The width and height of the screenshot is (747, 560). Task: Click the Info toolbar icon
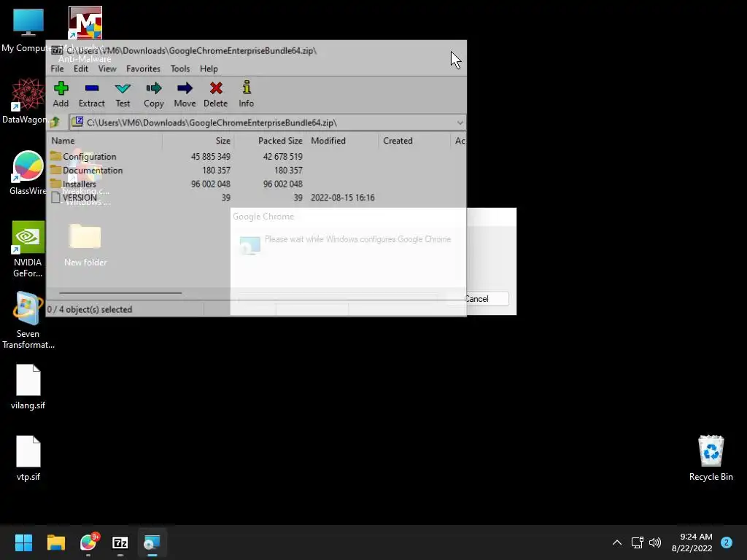click(x=247, y=94)
